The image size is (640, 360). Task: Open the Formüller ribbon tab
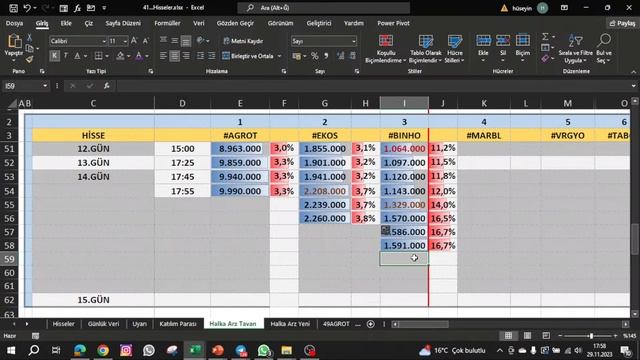tap(167, 23)
